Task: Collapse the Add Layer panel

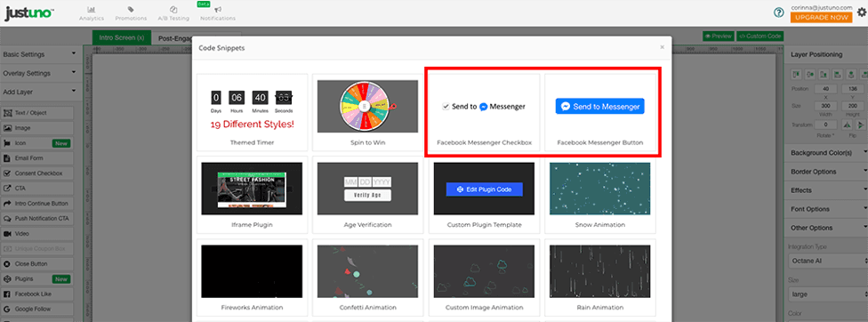Action: [40, 92]
